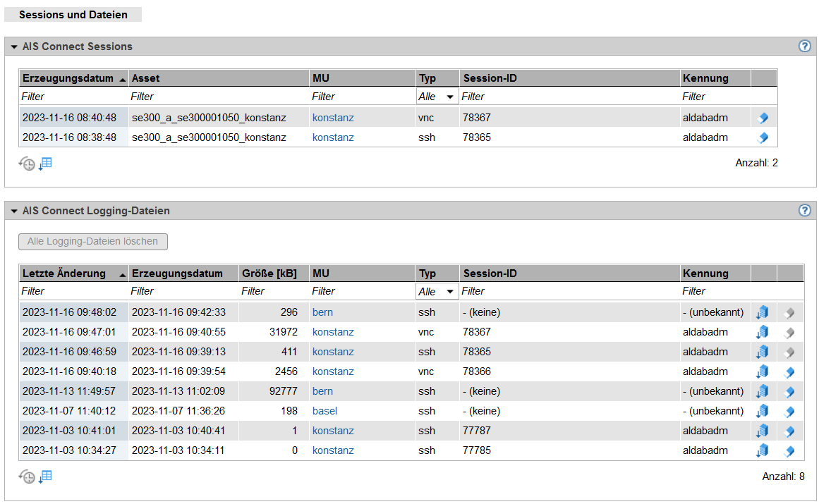Download the log file for session 78366
The height and width of the screenshot is (504, 819).
click(763, 371)
